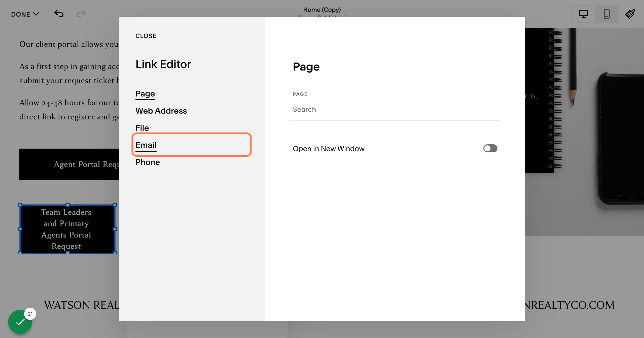Open the DONE dropdown

tap(25, 14)
